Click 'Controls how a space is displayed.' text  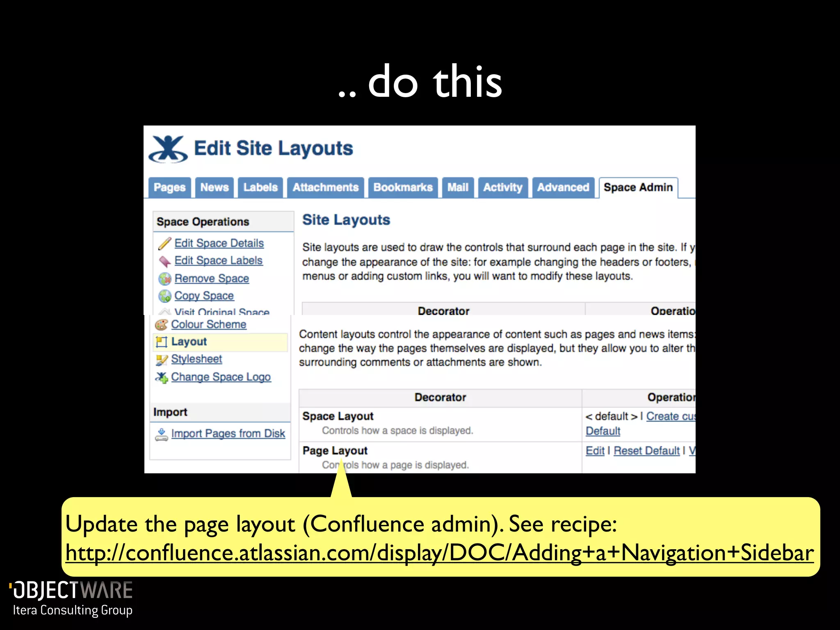[x=397, y=431]
